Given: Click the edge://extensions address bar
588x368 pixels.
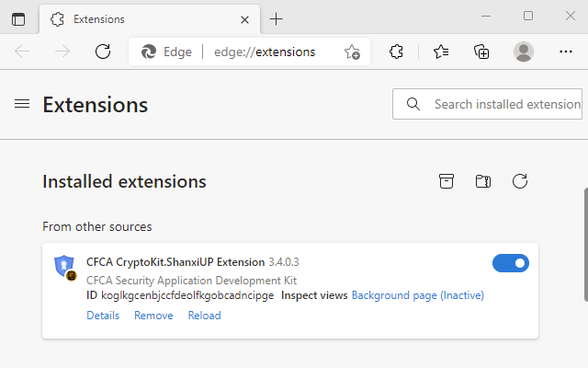Looking at the screenshot, I should click(265, 52).
